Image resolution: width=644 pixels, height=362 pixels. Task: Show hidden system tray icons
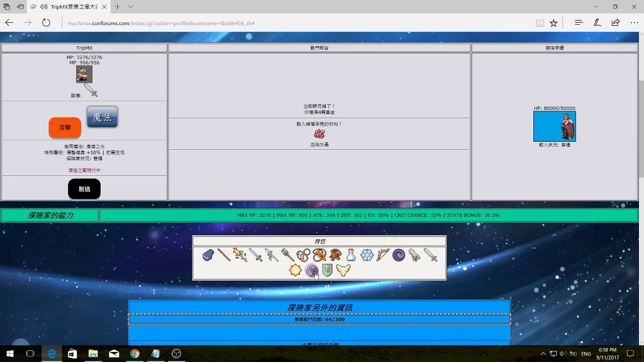tap(543, 353)
